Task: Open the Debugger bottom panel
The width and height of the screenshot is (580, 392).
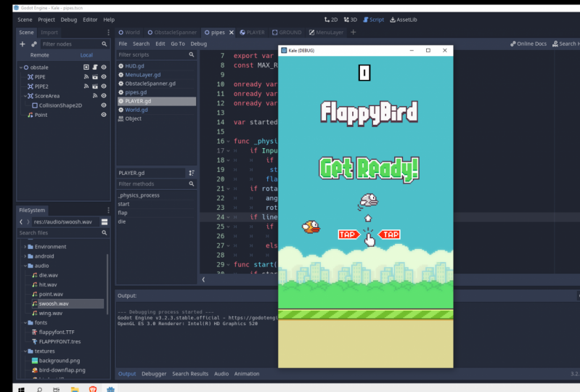Action: click(x=154, y=374)
